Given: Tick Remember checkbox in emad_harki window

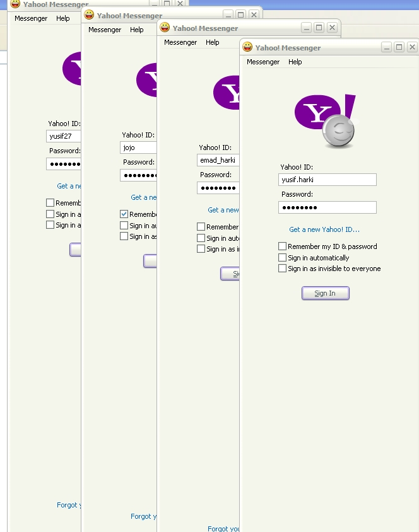Looking at the screenshot, I should [x=201, y=227].
